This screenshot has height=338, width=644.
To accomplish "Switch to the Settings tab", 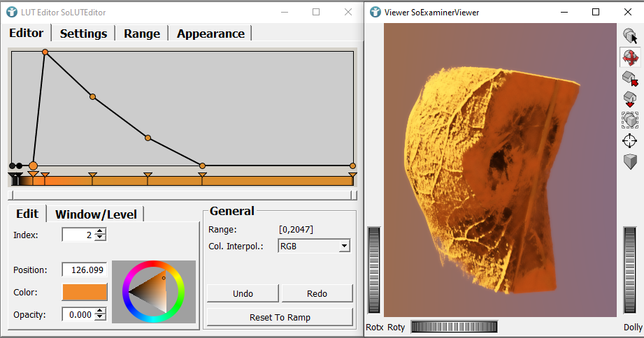I will tap(83, 34).
